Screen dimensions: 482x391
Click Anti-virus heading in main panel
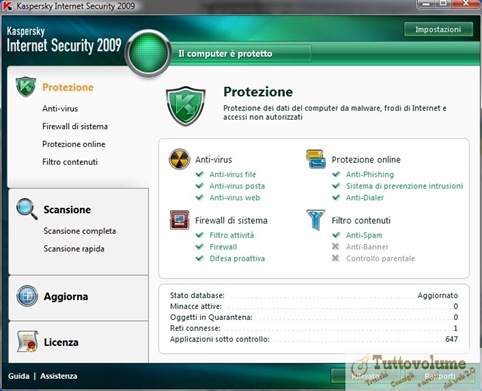213,160
